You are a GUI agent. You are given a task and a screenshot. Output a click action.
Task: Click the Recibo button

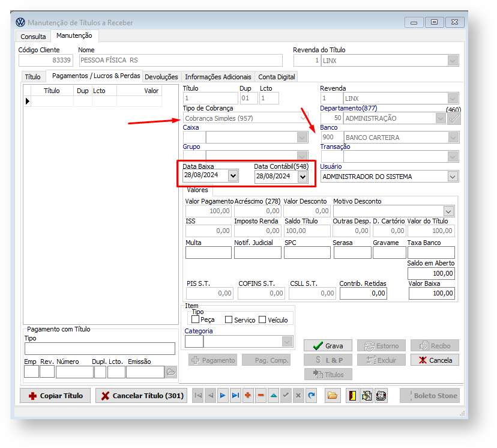435,345
